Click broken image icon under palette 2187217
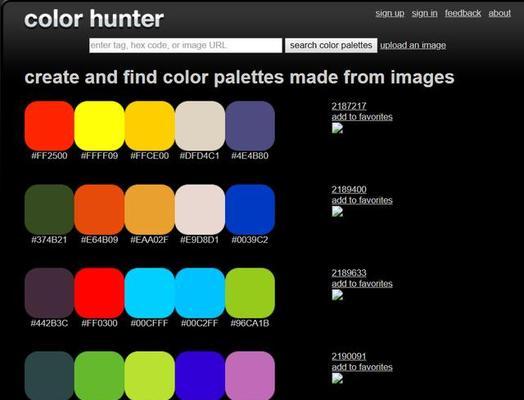 337,128
